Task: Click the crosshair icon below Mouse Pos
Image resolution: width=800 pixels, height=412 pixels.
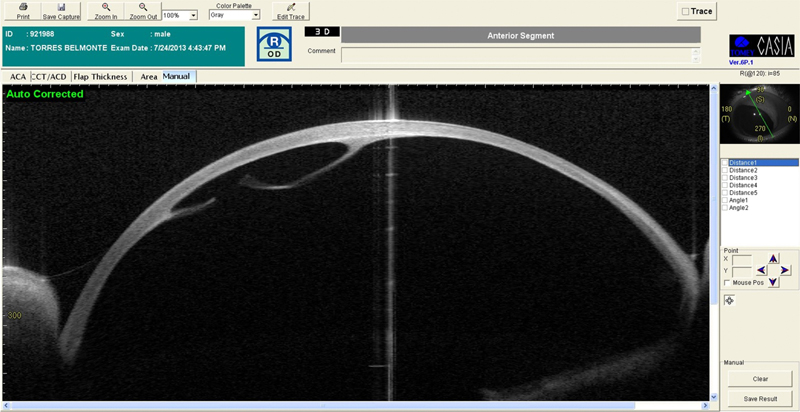Action: 729,300
